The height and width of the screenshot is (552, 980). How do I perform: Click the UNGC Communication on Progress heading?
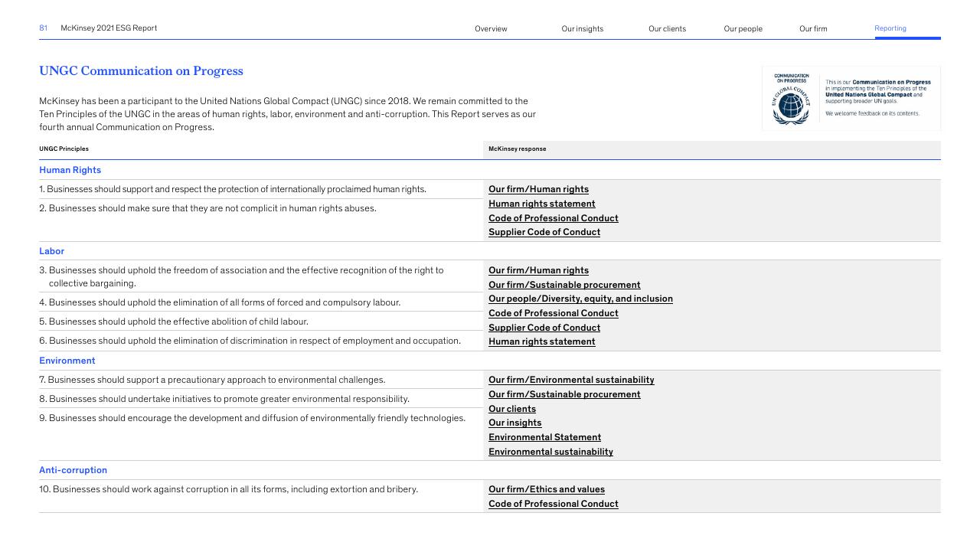pyautogui.click(x=141, y=71)
